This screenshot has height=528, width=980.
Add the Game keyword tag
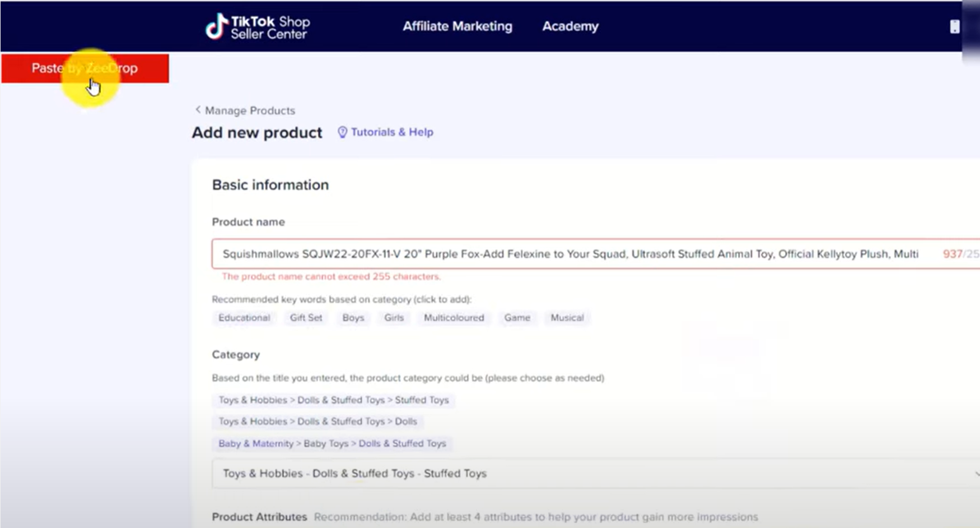pos(517,318)
